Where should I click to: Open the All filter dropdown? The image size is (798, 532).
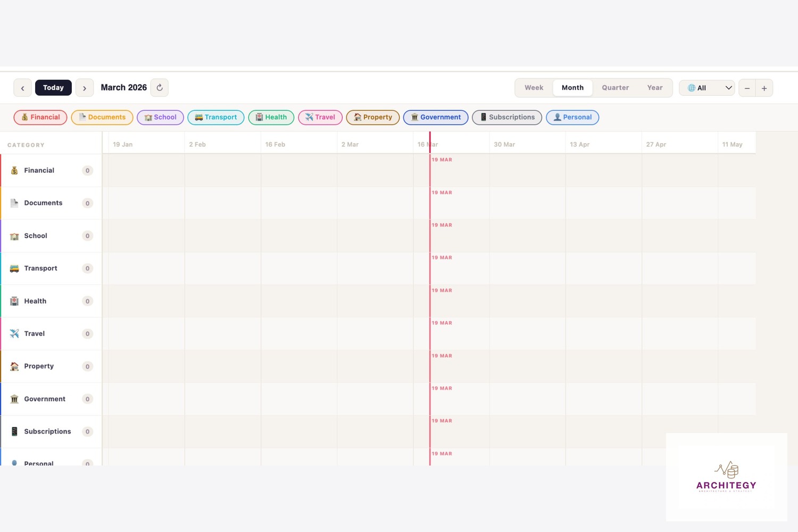(x=706, y=88)
